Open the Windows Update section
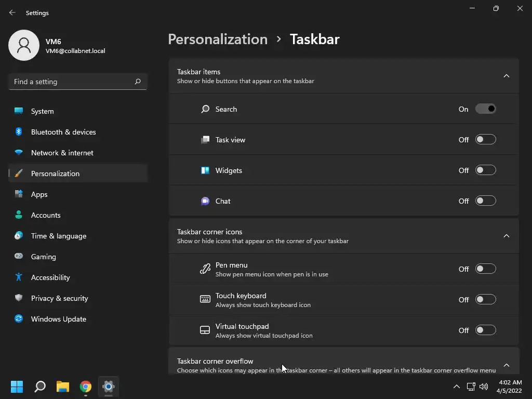 pyautogui.click(x=58, y=319)
